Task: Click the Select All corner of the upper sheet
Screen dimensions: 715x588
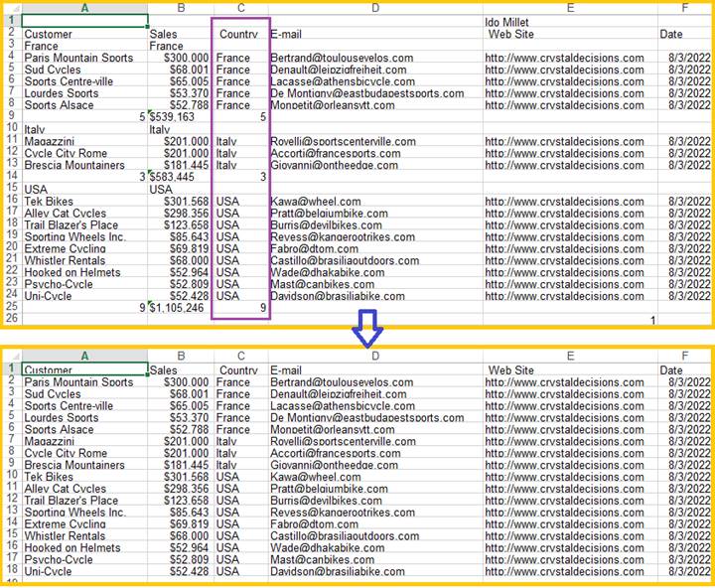Action: pos(12,9)
